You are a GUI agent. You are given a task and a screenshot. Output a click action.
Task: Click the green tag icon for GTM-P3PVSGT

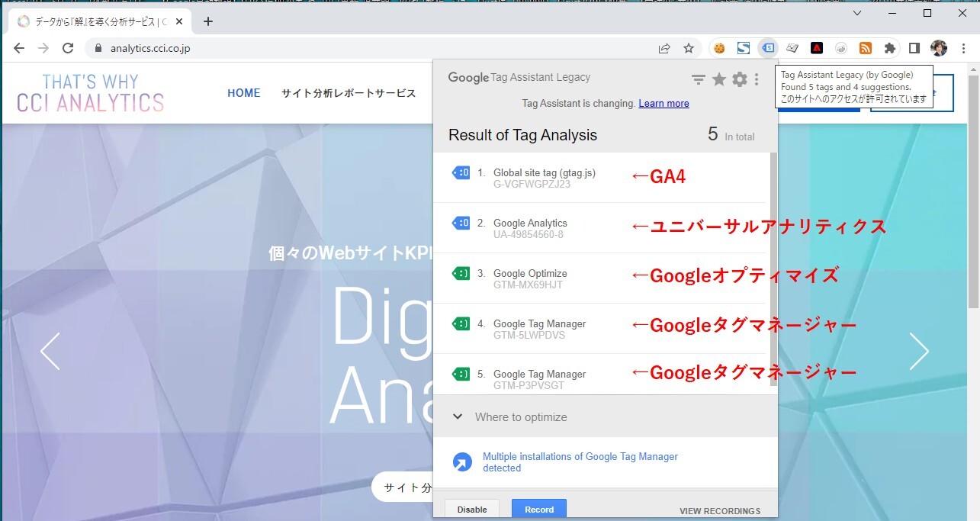(461, 375)
